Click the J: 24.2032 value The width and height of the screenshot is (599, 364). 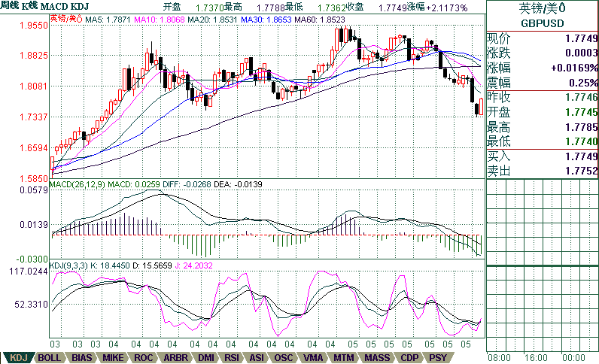(193, 265)
